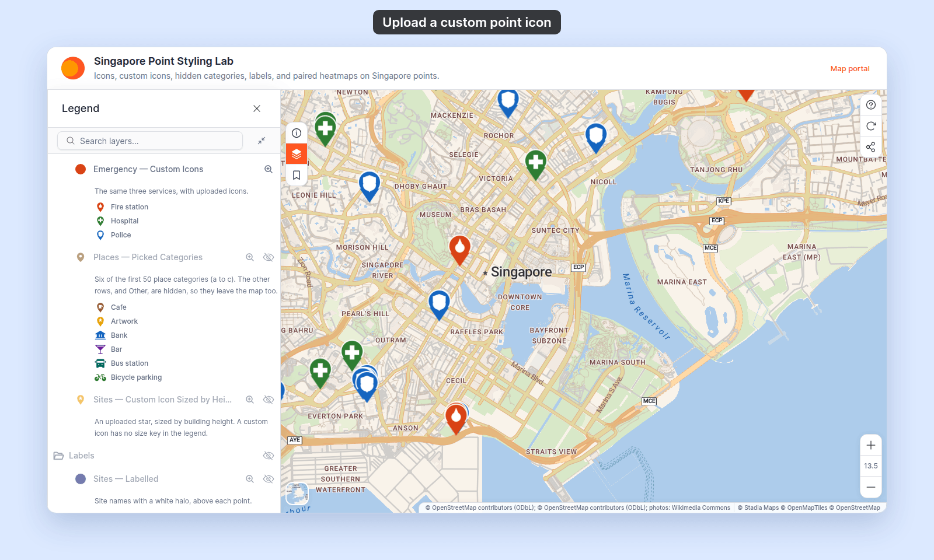
Task: Show the Sites — Labelled layer
Action: tap(269, 479)
